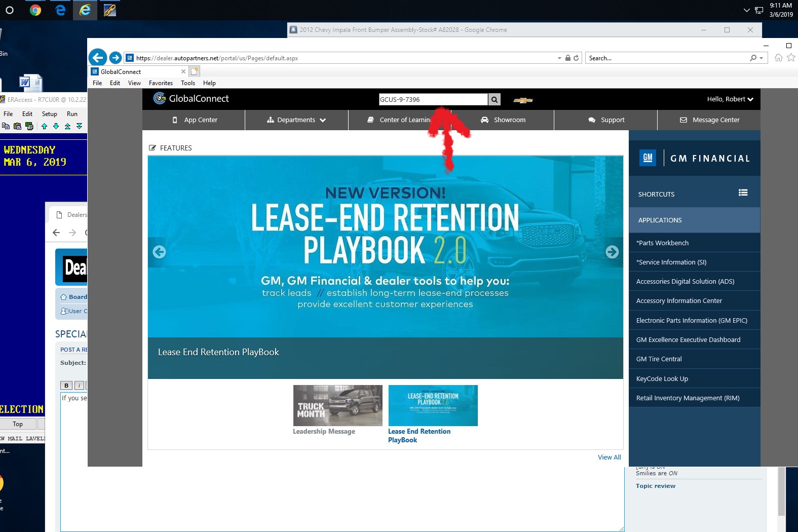Open Microsoft Edge from the taskbar
798x532 pixels.
60,10
